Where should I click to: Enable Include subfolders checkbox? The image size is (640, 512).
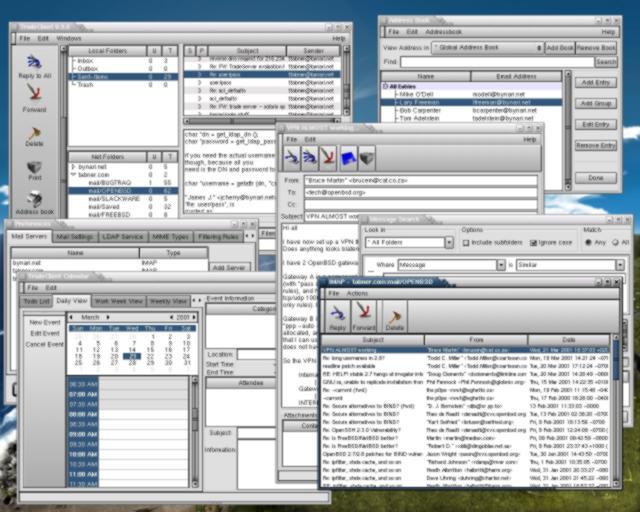466,243
